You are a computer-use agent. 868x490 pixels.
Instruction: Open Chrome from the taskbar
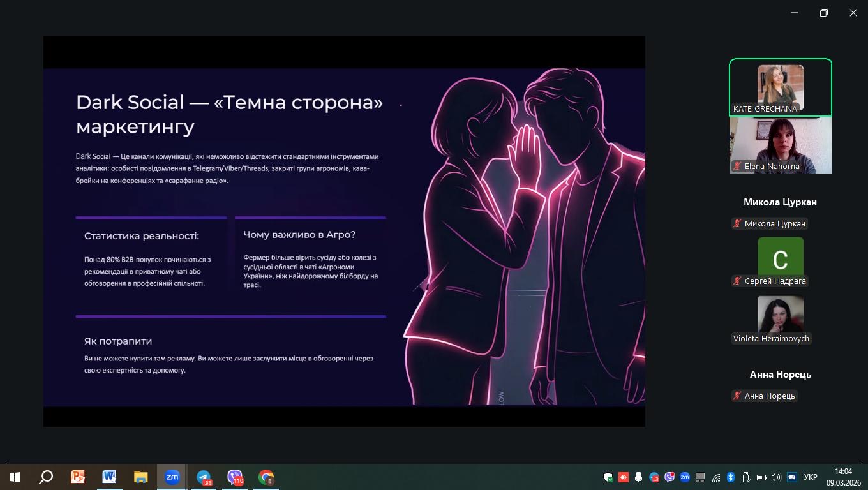click(x=266, y=477)
